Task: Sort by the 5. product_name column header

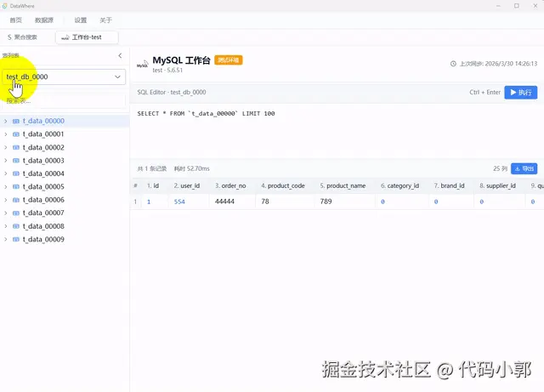Action: [343, 185]
